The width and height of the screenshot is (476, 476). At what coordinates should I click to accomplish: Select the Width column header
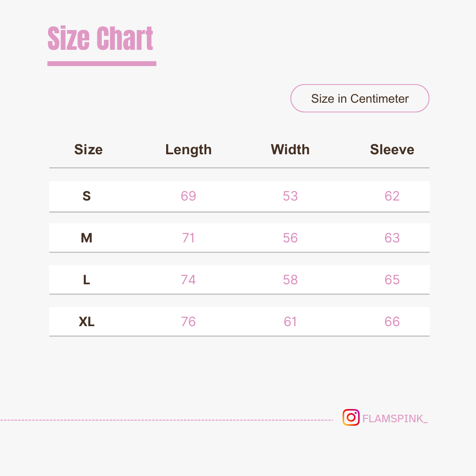click(290, 150)
